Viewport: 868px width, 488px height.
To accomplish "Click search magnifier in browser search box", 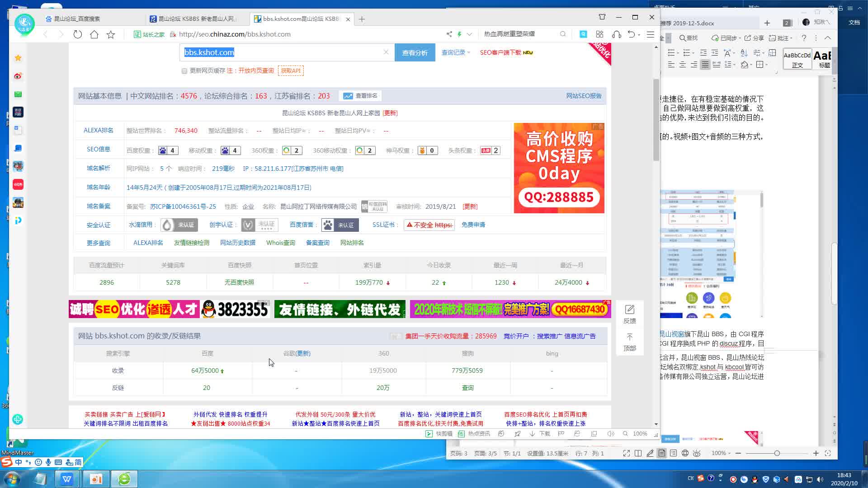I will pyautogui.click(x=563, y=34).
